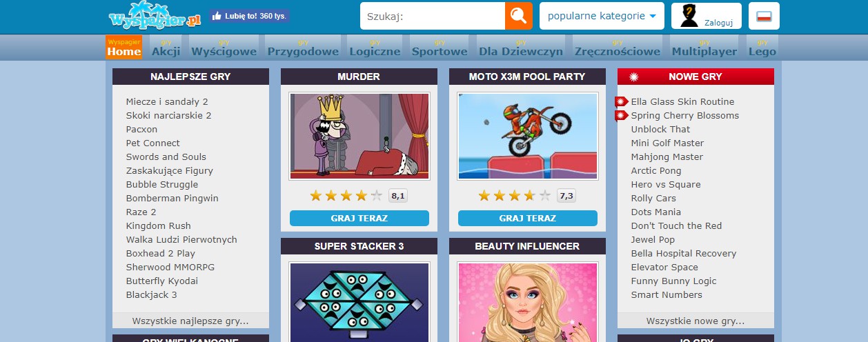The height and width of the screenshot is (342, 868).
Task: Click Graj Teraz under Moto X3M Pool Party
Action: (x=528, y=218)
